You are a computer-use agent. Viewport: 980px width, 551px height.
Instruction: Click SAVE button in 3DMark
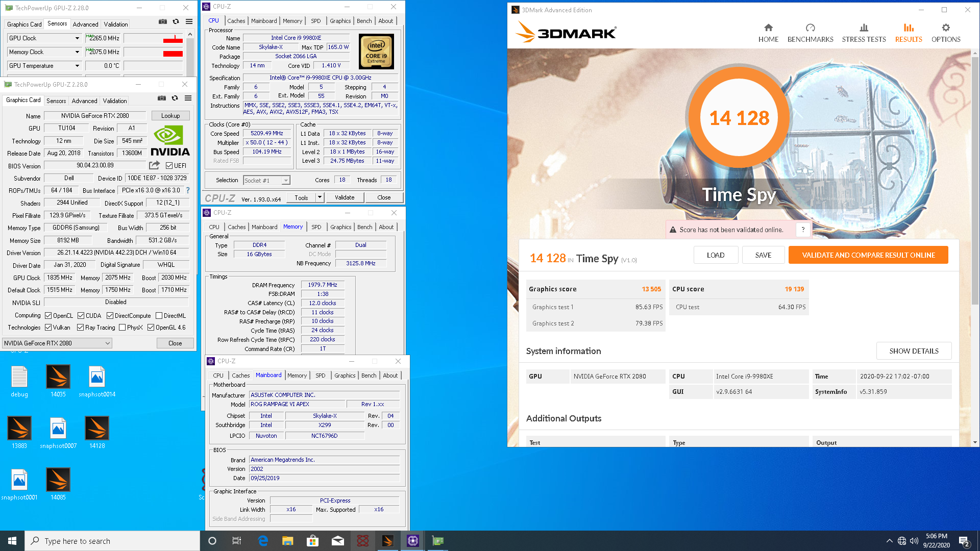click(763, 255)
